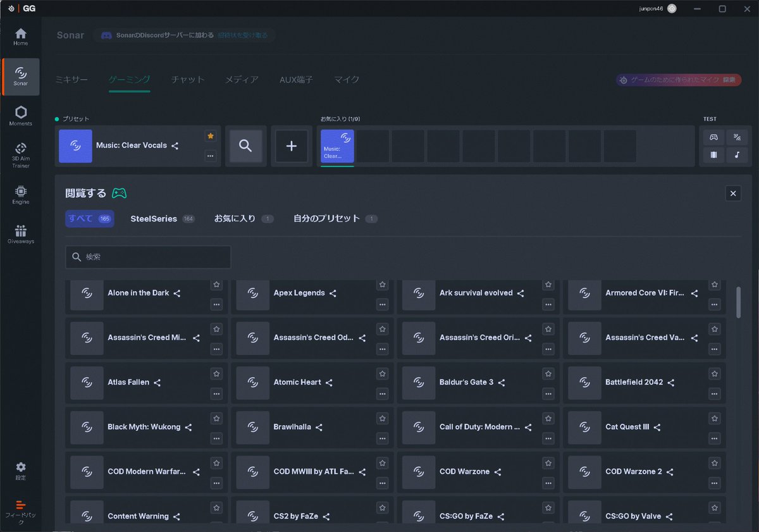Viewport: 759px width, 532px height.
Task: Select the CS:GO by Valve preset name
Action: 633,516
